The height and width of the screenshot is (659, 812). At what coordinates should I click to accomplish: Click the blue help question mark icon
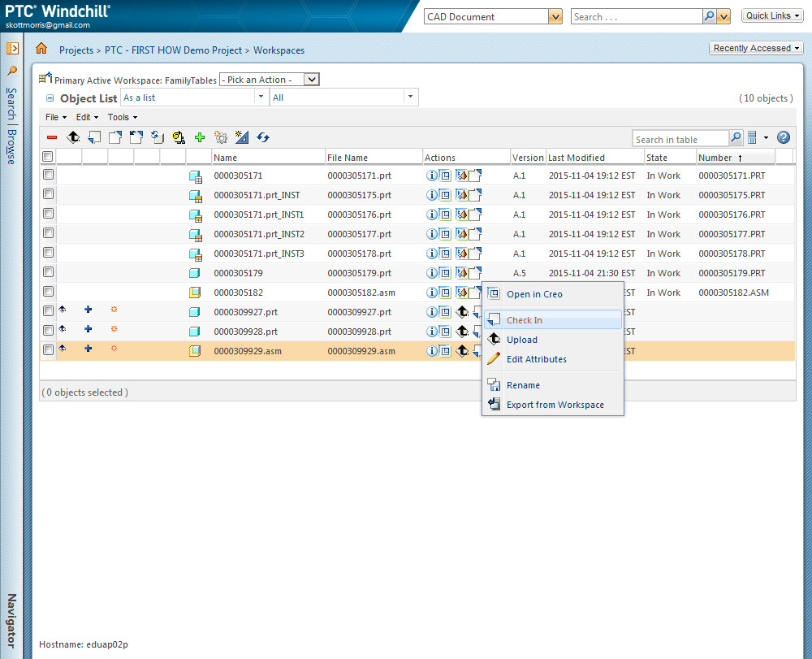click(x=784, y=137)
